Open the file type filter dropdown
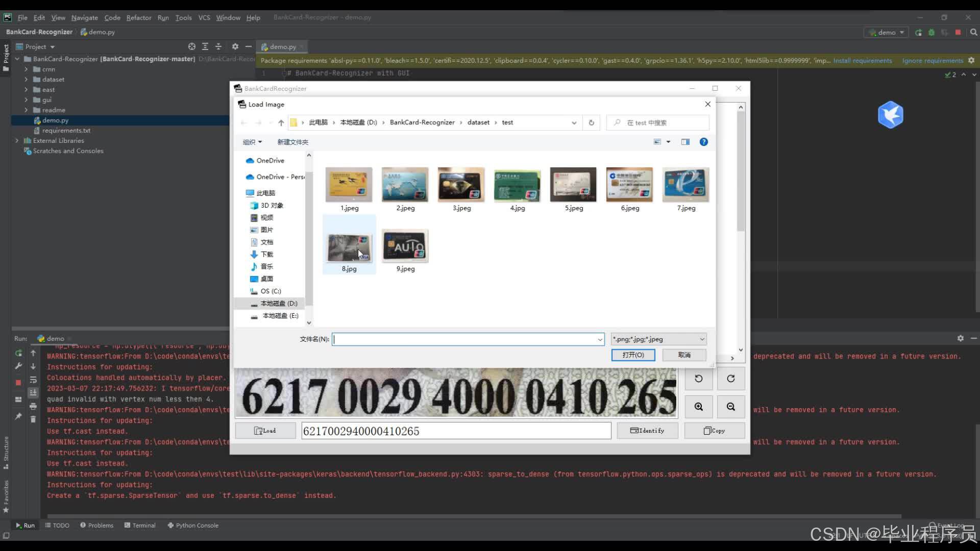The image size is (980, 551). pos(658,339)
